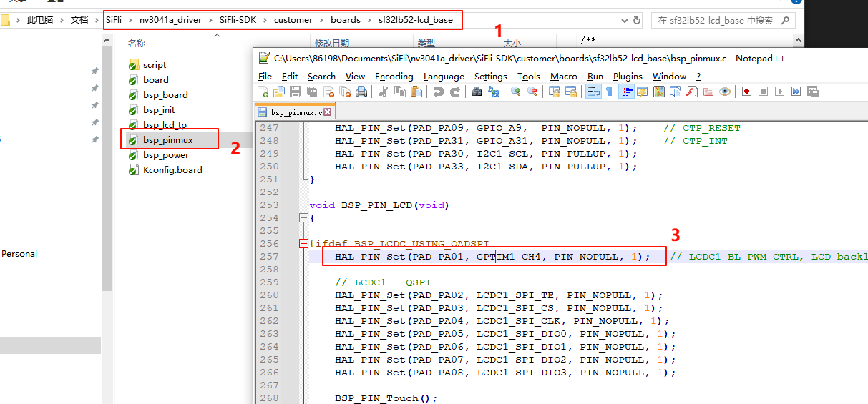868x404 pixels.
Task: Go to SiFli-SDK folder in the breadcrumb
Action: [x=238, y=20]
